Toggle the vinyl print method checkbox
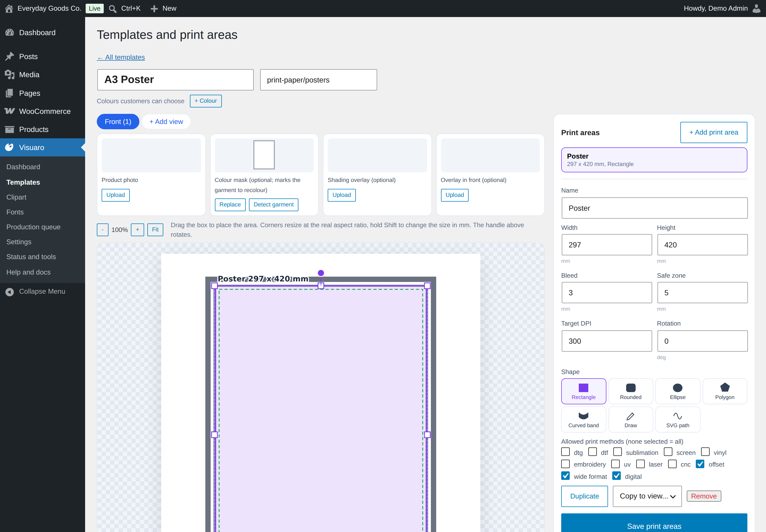 (x=705, y=452)
